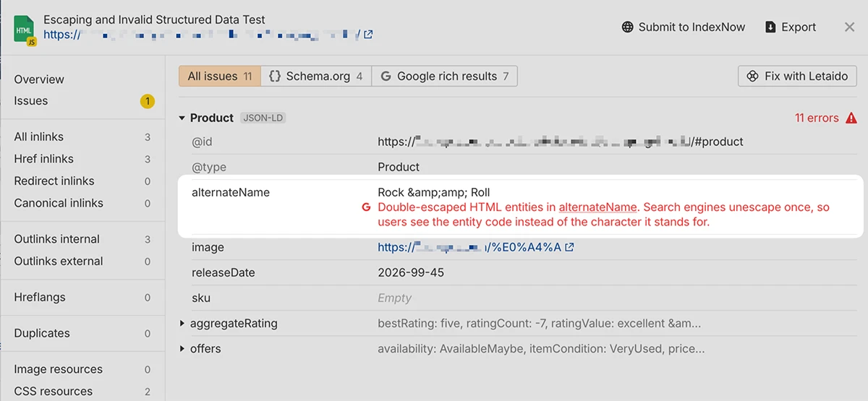Click the red warning triangle icon
868x401 pixels.
point(851,118)
